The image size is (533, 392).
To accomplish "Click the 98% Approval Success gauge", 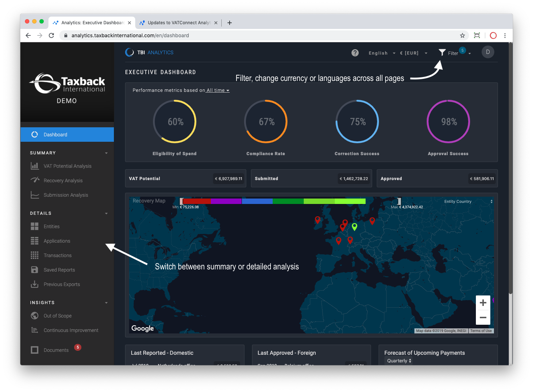I will [448, 122].
